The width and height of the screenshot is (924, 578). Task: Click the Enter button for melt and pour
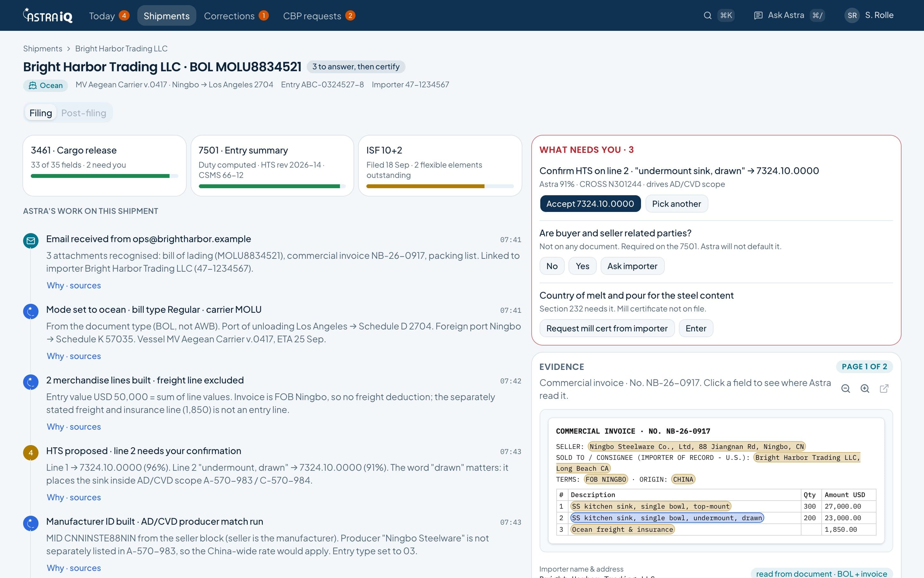tap(696, 328)
